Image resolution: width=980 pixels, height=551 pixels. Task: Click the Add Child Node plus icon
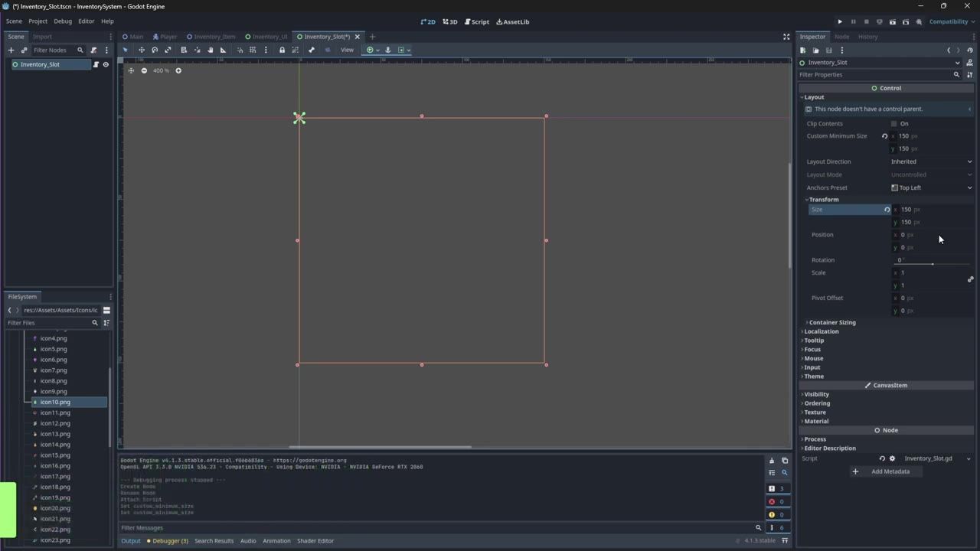(x=11, y=50)
